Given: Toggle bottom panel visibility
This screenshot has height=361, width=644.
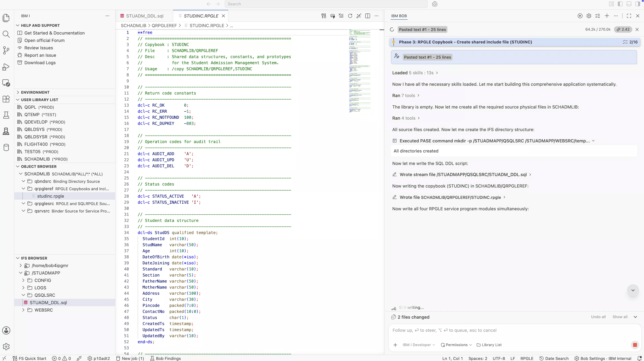Looking at the screenshot, I should 629,4.
